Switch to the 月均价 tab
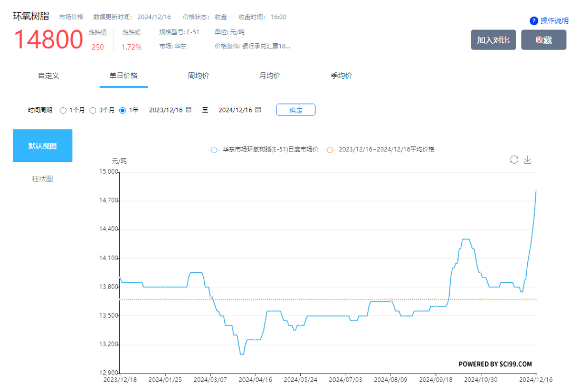This screenshot has height=392, width=570. click(x=270, y=75)
